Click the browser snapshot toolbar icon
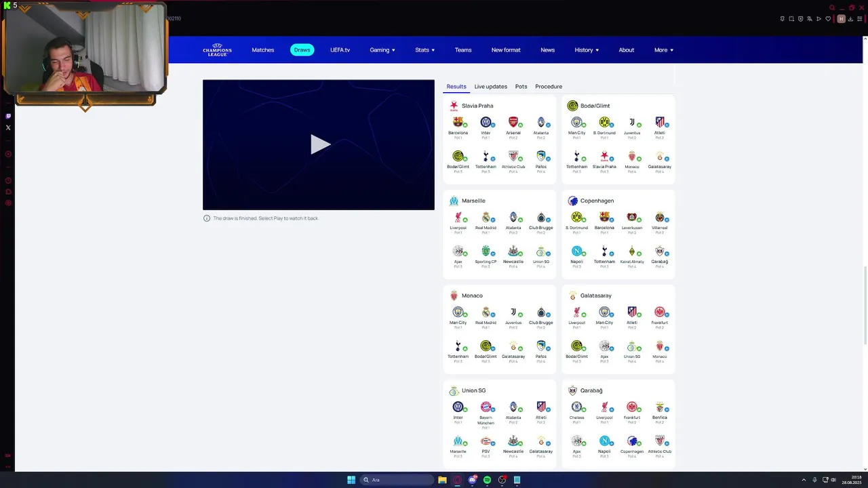868x488 pixels. pos(791,19)
